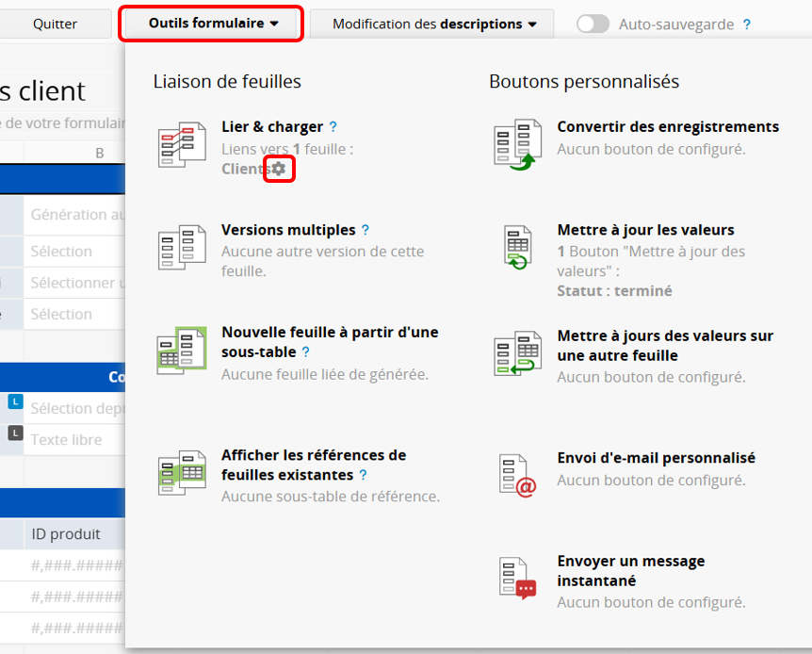
Task: Open help next to Lier & charger
Action: 333,126
